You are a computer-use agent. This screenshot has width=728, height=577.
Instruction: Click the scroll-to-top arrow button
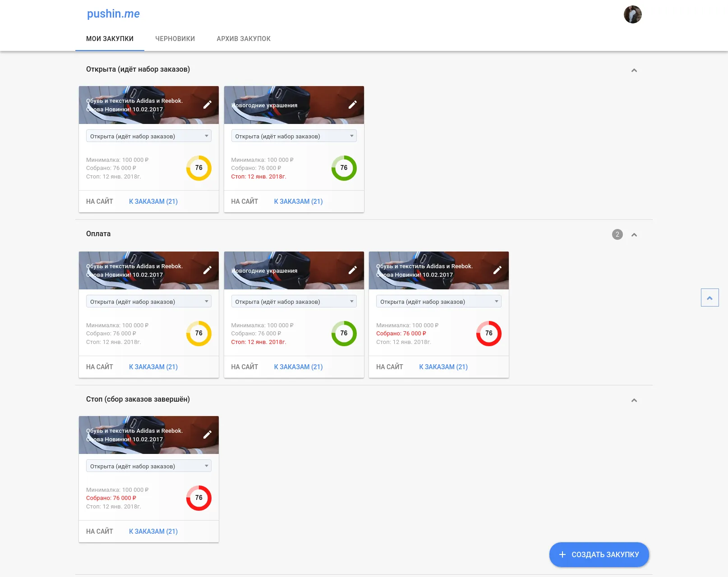[x=710, y=298]
